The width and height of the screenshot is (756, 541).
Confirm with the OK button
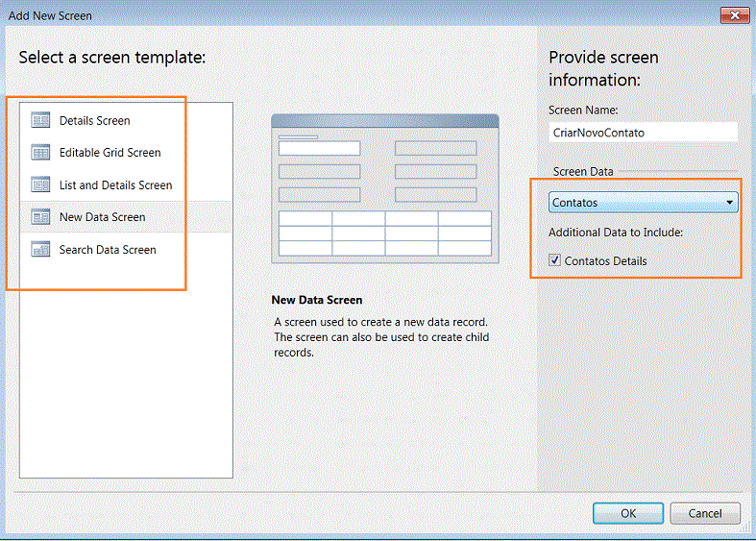[627, 513]
